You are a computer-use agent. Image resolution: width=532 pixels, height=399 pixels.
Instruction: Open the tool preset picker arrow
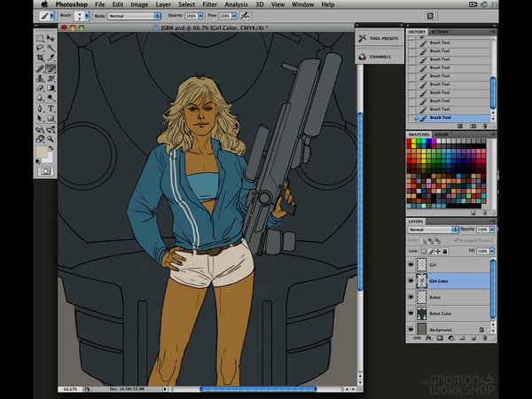tap(52, 16)
